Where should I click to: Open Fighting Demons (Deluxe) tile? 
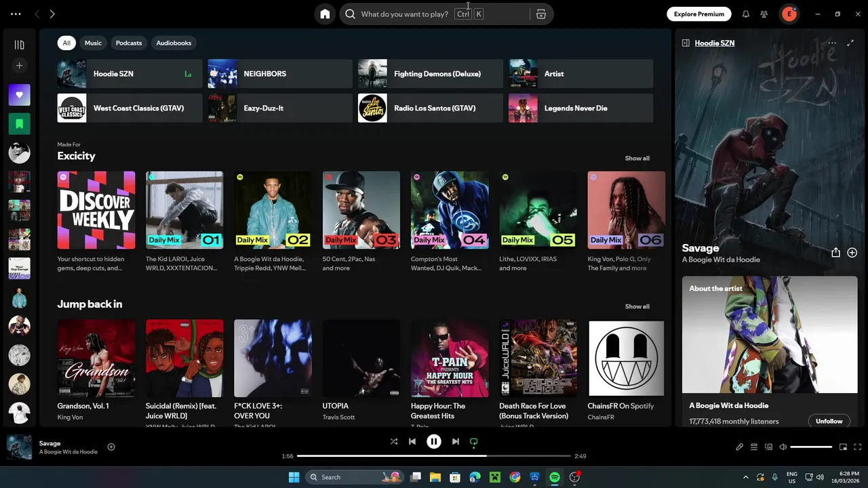431,74
